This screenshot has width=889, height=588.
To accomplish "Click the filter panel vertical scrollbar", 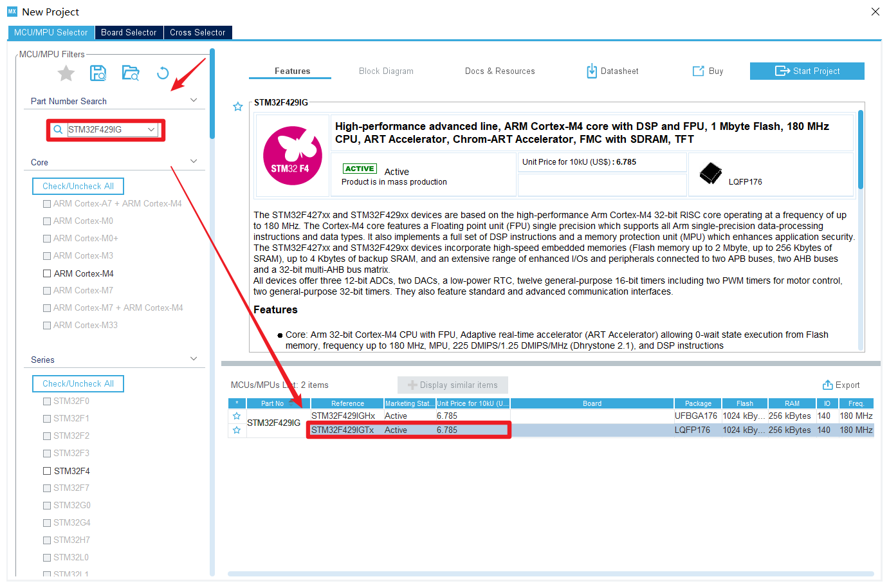I will point(212,93).
